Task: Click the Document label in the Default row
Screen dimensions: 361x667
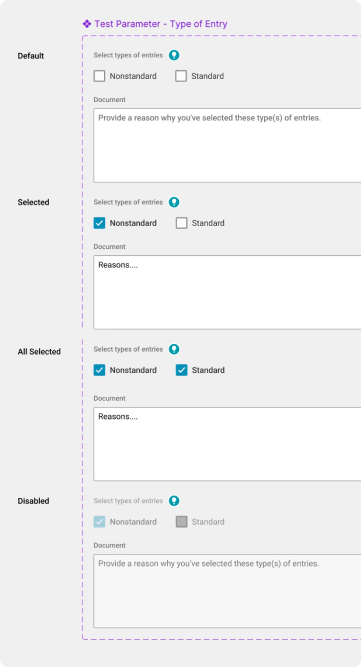Action: (x=109, y=100)
